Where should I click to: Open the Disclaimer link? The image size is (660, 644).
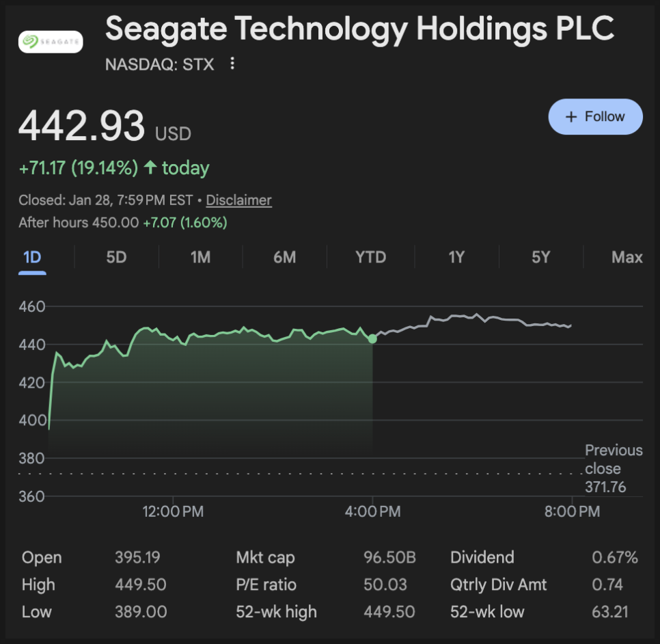tap(238, 200)
